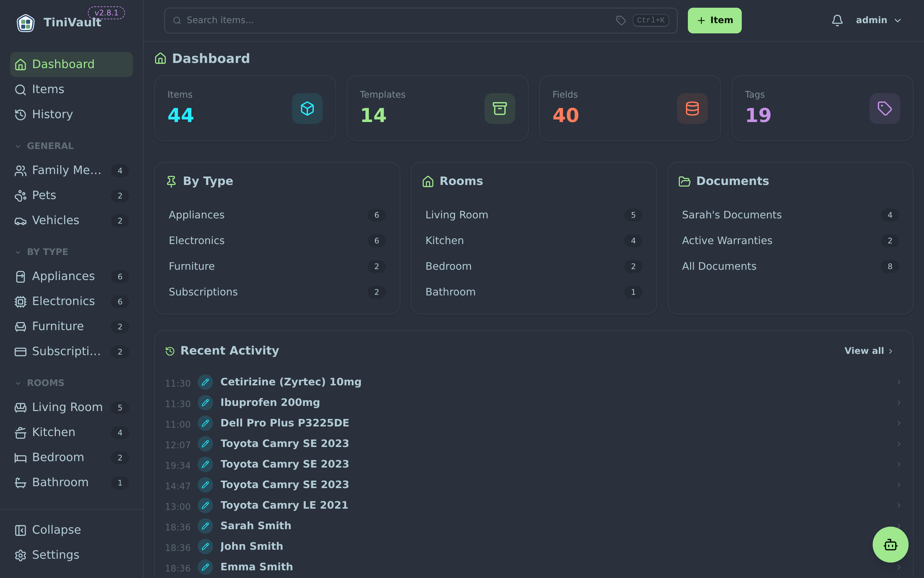The height and width of the screenshot is (578, 924).
Task: Open Furniture in the sidebar
Action: point(72,327)
